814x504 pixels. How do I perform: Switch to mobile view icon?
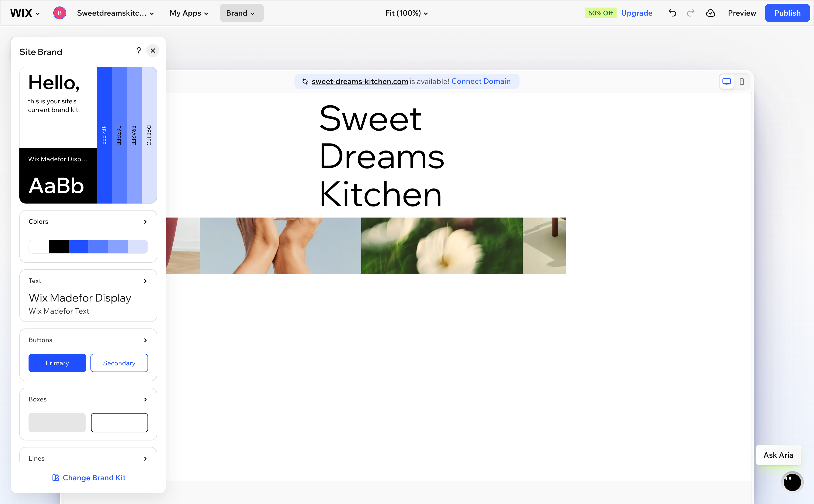click(x=742, y=82)
